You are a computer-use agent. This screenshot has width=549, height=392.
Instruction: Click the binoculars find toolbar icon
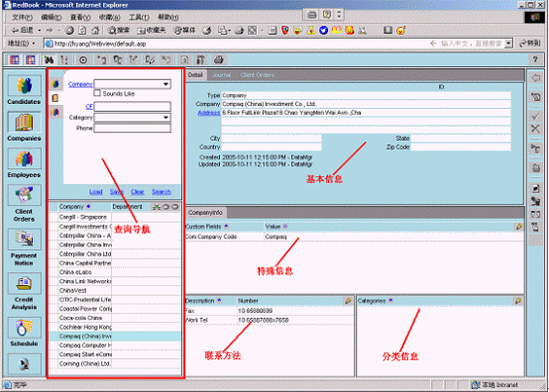49,60
